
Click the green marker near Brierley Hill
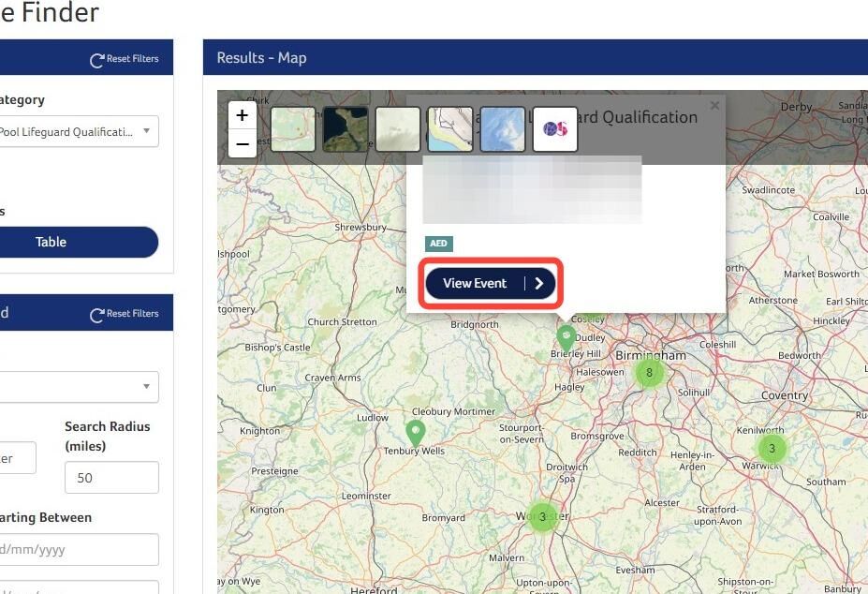pos(566,338)
